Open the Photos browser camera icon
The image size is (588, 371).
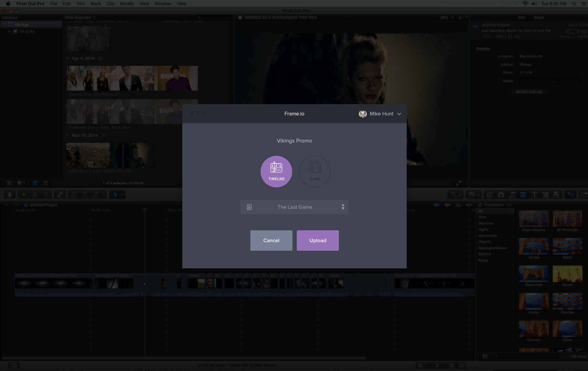point(501,195)
